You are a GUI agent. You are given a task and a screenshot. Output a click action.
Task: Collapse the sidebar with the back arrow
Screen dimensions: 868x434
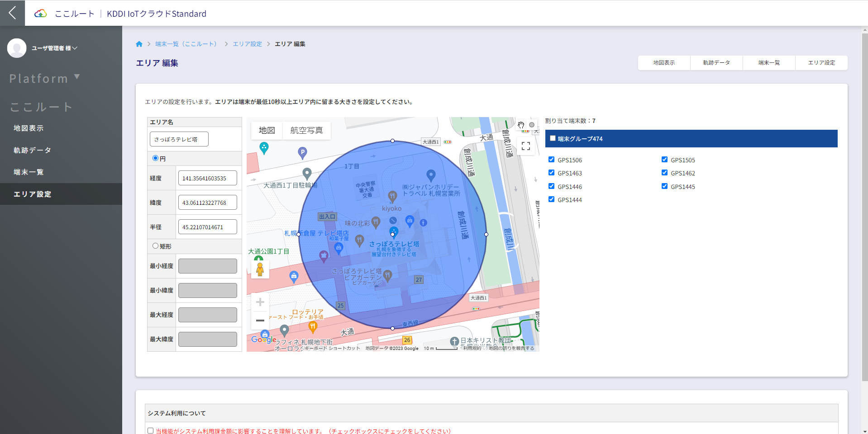tap(12, 12)
